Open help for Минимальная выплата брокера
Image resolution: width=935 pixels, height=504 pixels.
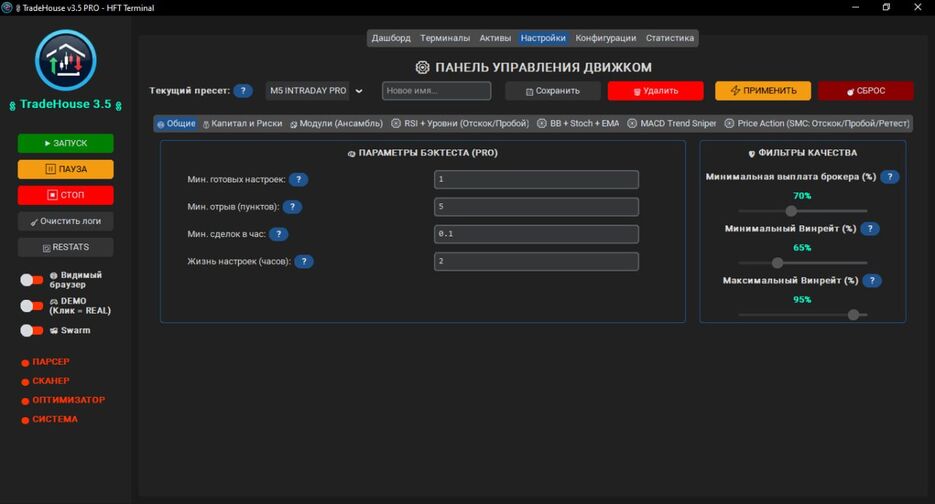(890, 177)
